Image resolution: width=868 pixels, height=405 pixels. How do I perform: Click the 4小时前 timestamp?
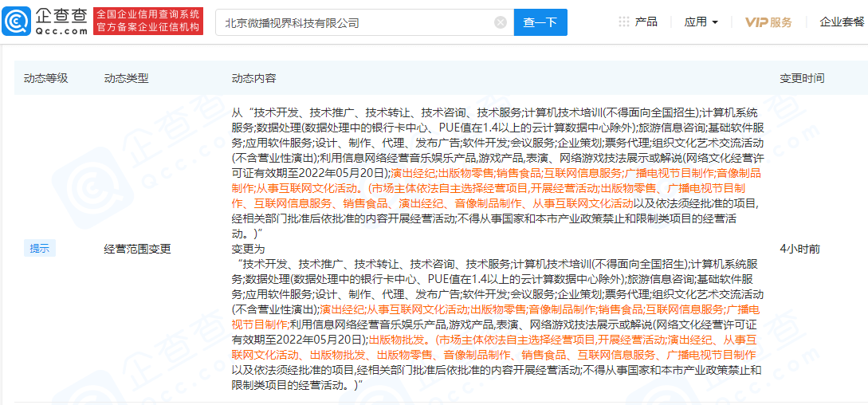799,249
